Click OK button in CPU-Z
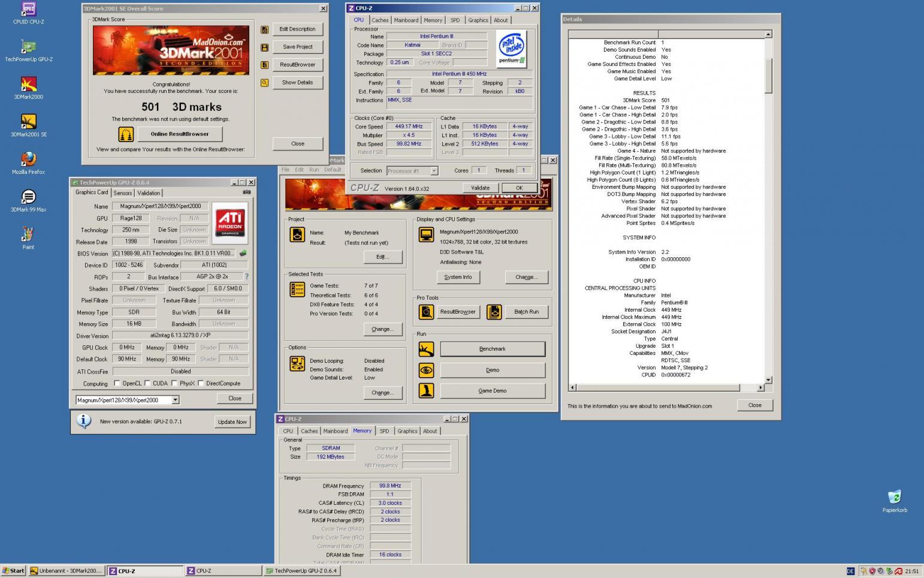This screenshot has height=578, width=924. coord(520,188)
